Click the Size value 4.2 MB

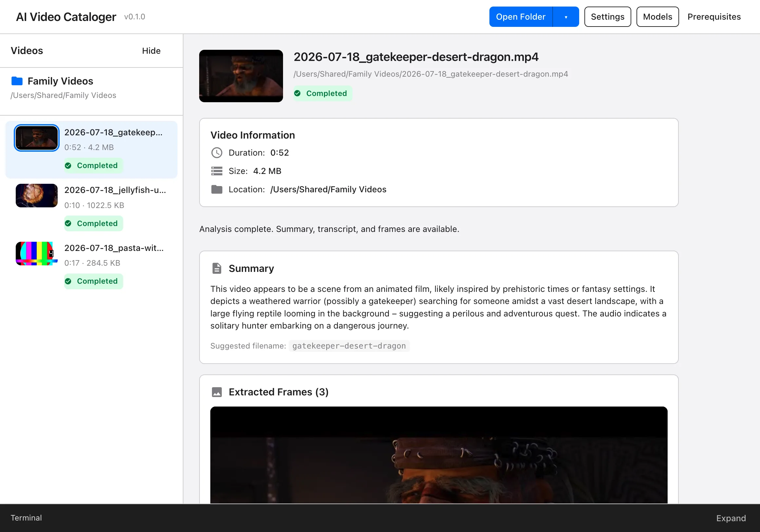pyautogui.click(x=267, y=171)
